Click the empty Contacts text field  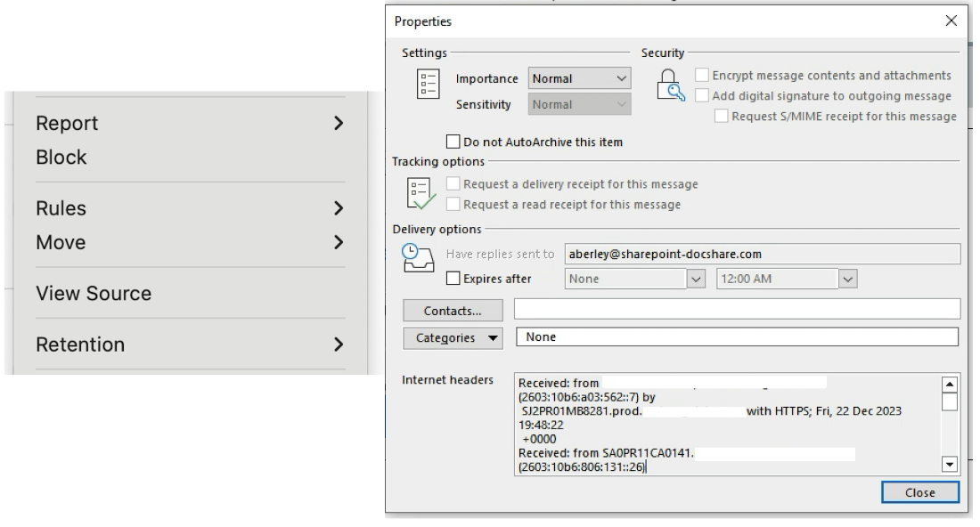click(x=738, y=309)
